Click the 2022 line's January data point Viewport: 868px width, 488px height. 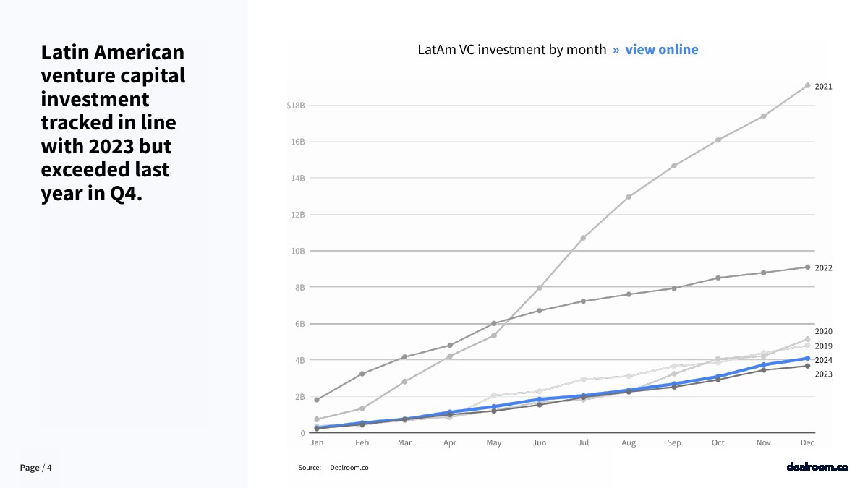[x=317, y=400]
